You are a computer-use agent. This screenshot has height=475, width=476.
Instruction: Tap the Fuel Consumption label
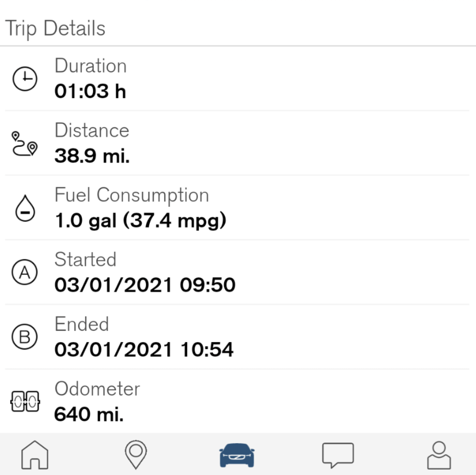132,195
